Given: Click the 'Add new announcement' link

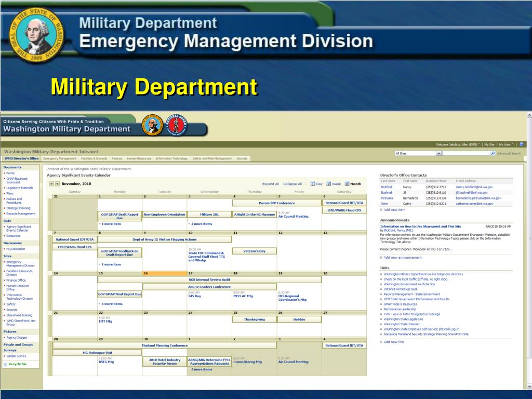Looking at the screenshot, I should 403,258.
